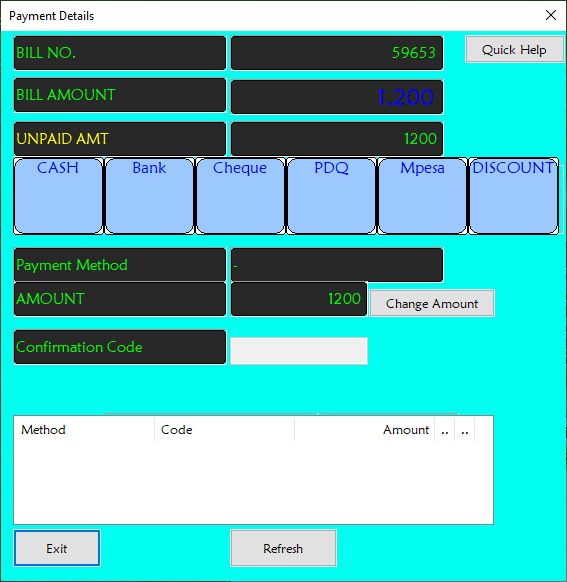The image size is (567, 582).
Task: Click the UNPAID AMT label
Action: (x=120, y=139)
